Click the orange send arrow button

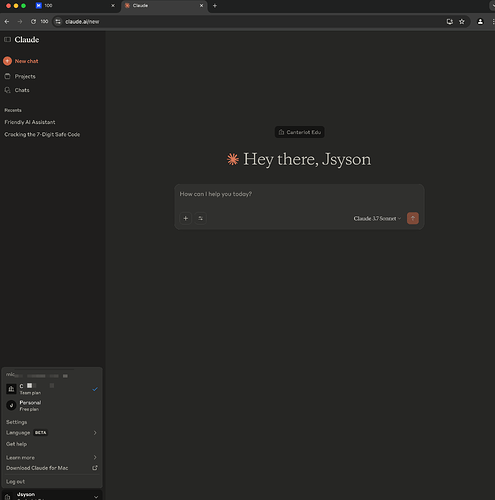[x=413, y=218]
